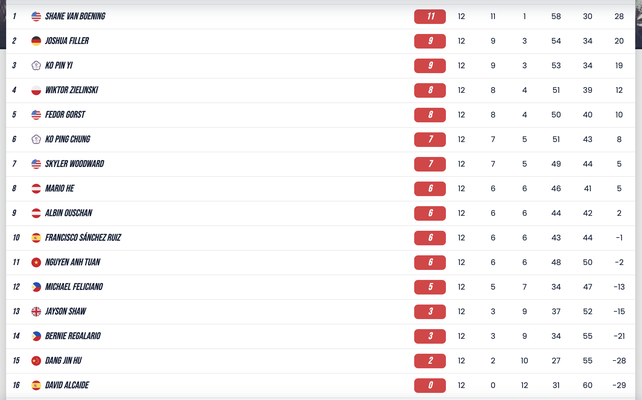
Task: Click the red 2 badge in Dang Jin Hu's row
Action: [x=429, y=360]
